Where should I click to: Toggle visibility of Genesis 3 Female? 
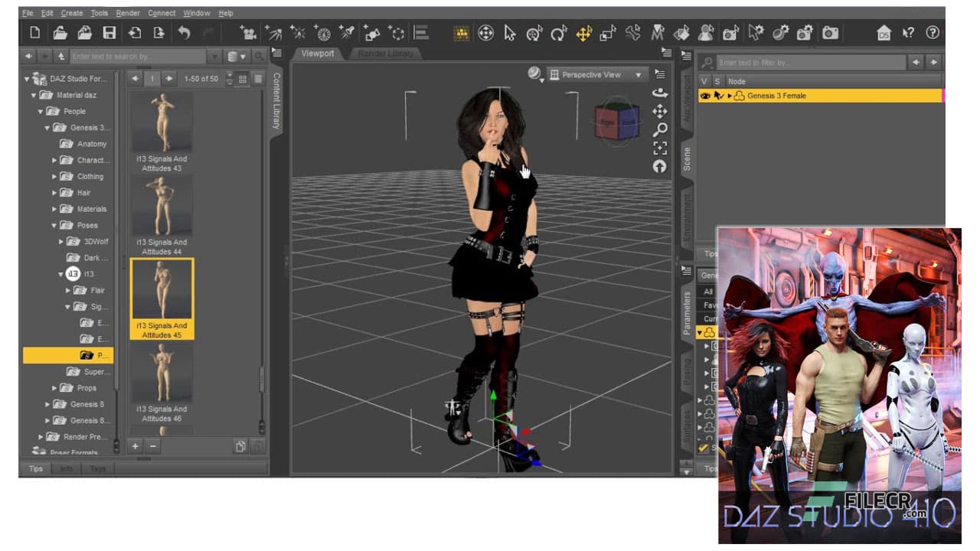(x=704, y=95)
